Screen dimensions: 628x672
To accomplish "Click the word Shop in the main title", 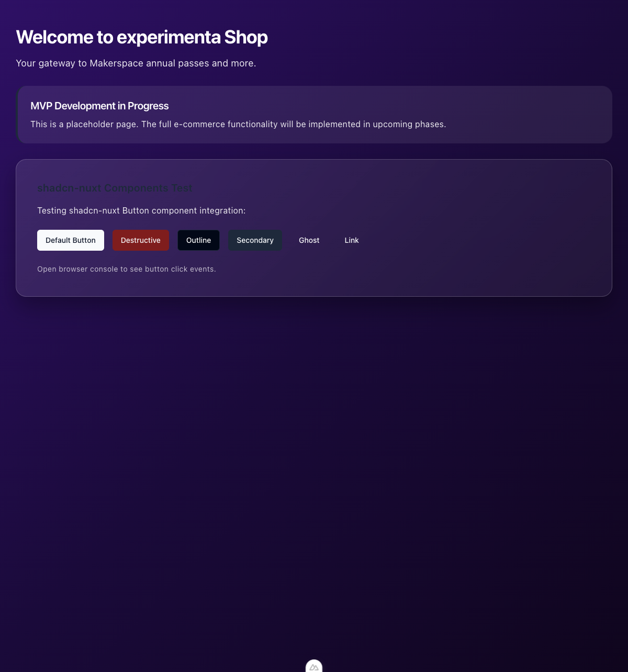I will pos(246,37).
